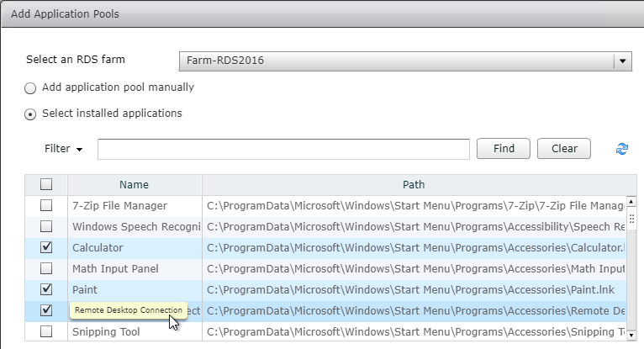
Task: Check the Math Input Panel checkbox
Action: tap(46, 268)
